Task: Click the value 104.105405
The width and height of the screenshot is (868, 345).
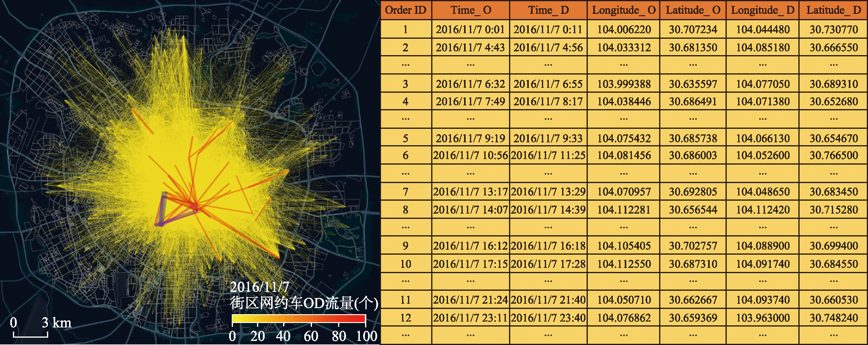Action: pos(624,246)
